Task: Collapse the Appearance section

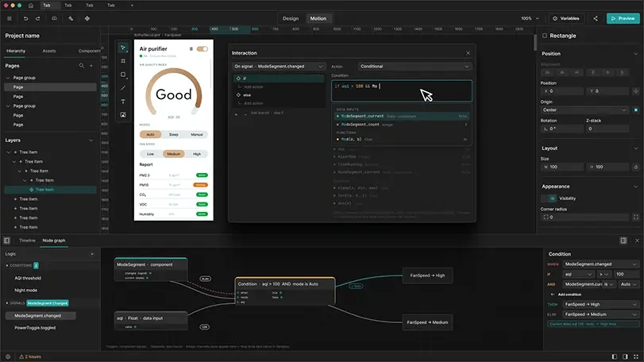Action: coord(636,187)
